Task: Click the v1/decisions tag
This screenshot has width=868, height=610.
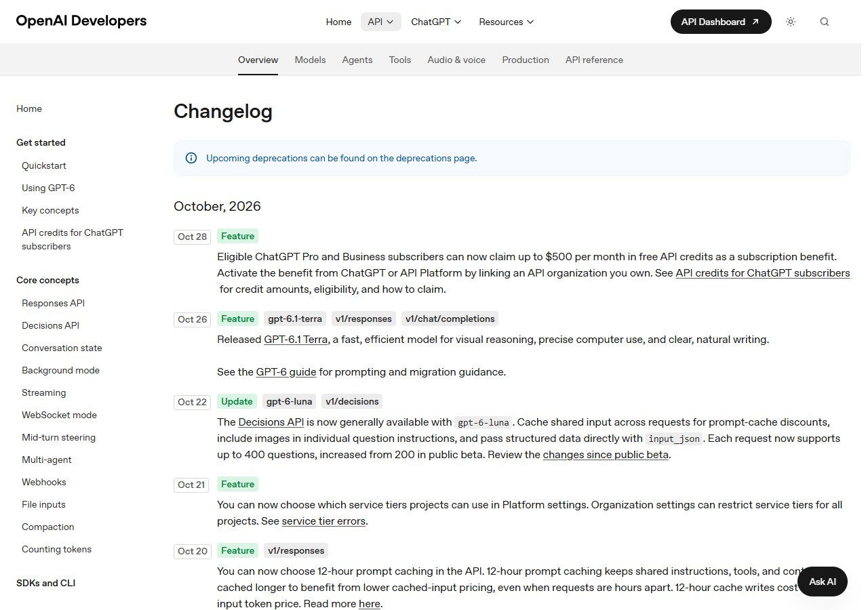Action: [352, 401]
